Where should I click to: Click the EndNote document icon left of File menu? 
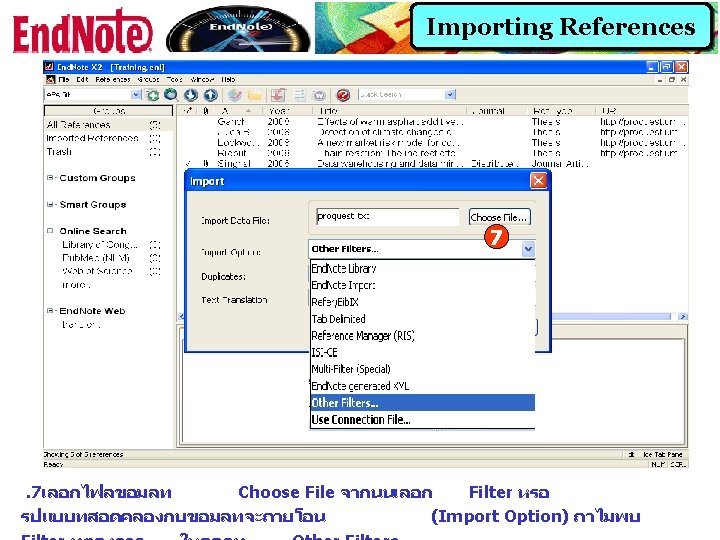pyautogui.click(x=51, y=79)
